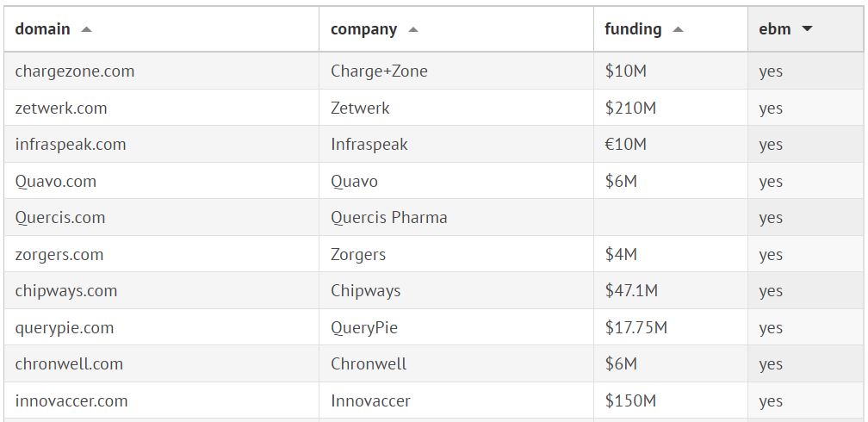Sort table by domain header
The height and width of the screenshot is (422, 868).
[x=43, y=29]
